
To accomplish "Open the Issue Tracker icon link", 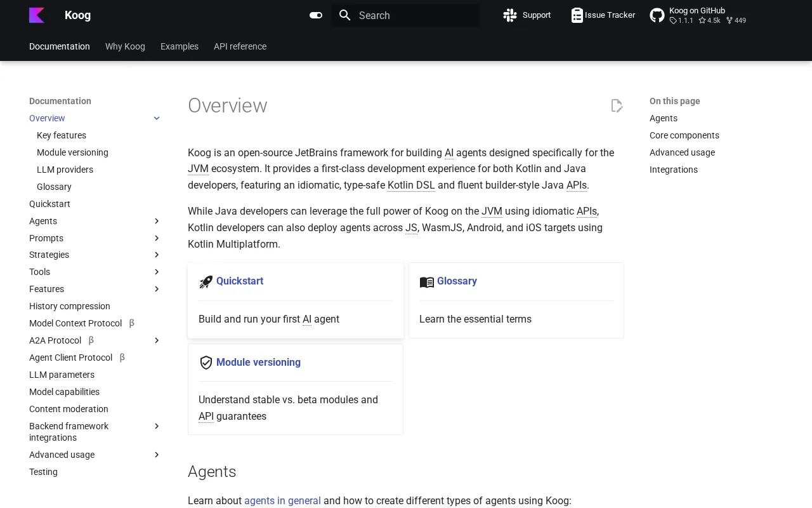I will (603, 15).
